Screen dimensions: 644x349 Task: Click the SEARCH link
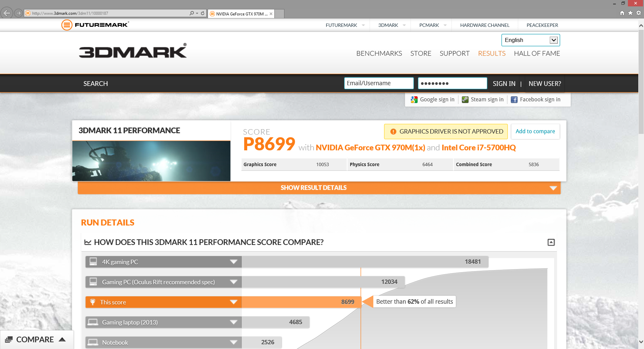[x=96, y=84]
